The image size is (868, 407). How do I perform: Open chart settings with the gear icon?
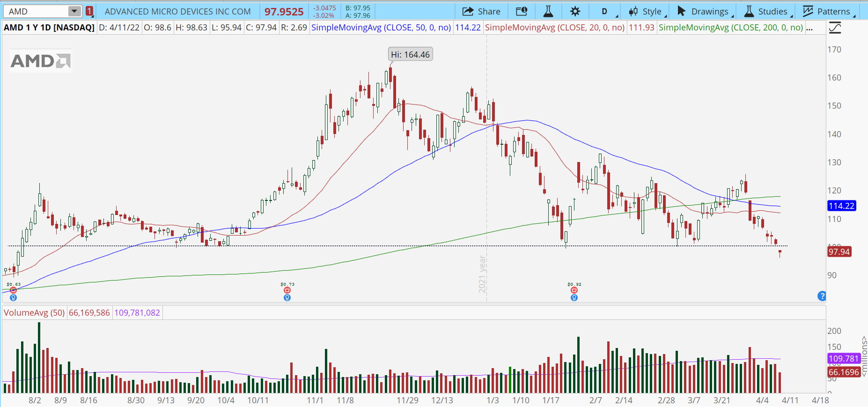(575, 11)
